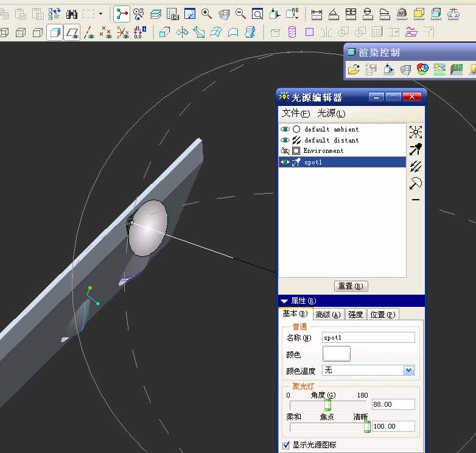Viewport: 476px width, 453px height.
Task: Click the refit zoom-to-window icon
Action: pyautogui.click(x=257, y=14)
